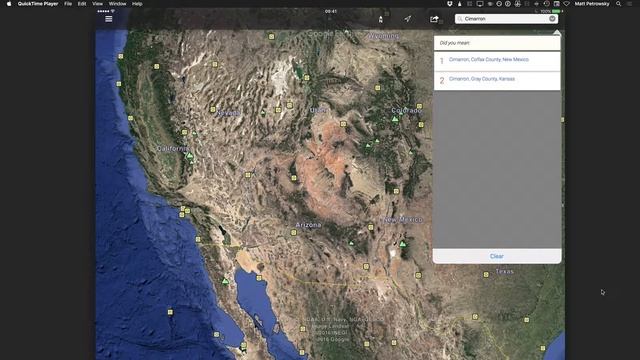Viewport: 640px width, 360px height.
Task: Open the hamburger menu in Google Earth
Action: point(109,19)
